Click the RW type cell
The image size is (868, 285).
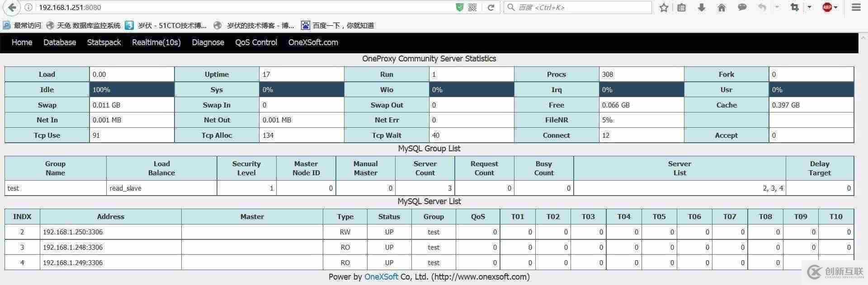345,232
